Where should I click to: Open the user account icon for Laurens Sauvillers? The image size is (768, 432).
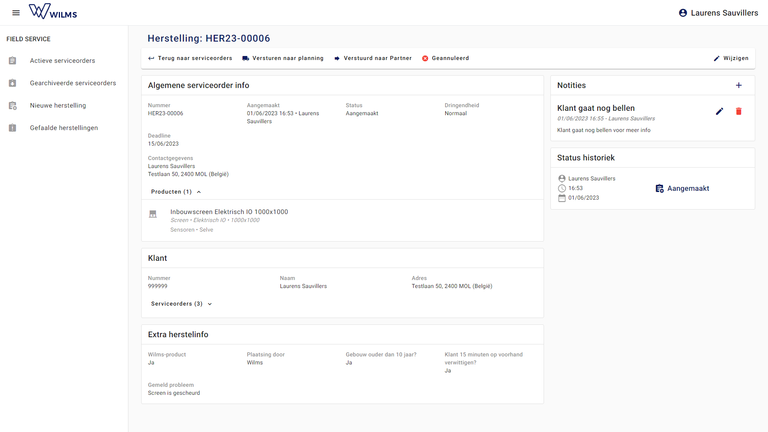coord(683,13)
